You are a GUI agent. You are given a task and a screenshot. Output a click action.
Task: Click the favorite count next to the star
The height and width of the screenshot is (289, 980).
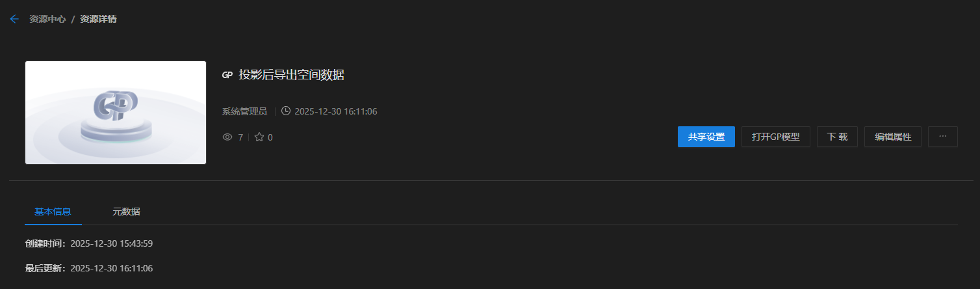(270, 137)
